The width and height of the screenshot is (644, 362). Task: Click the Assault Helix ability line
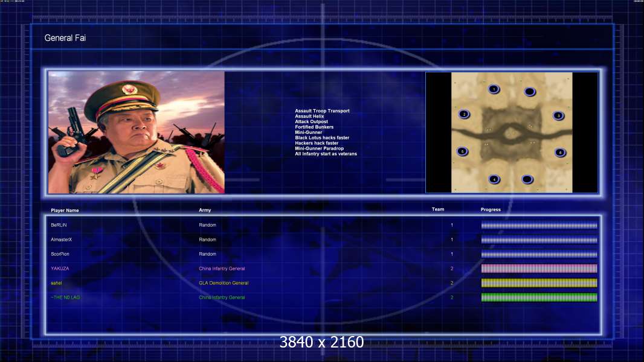pyautogui.click(x=309, y=116)
